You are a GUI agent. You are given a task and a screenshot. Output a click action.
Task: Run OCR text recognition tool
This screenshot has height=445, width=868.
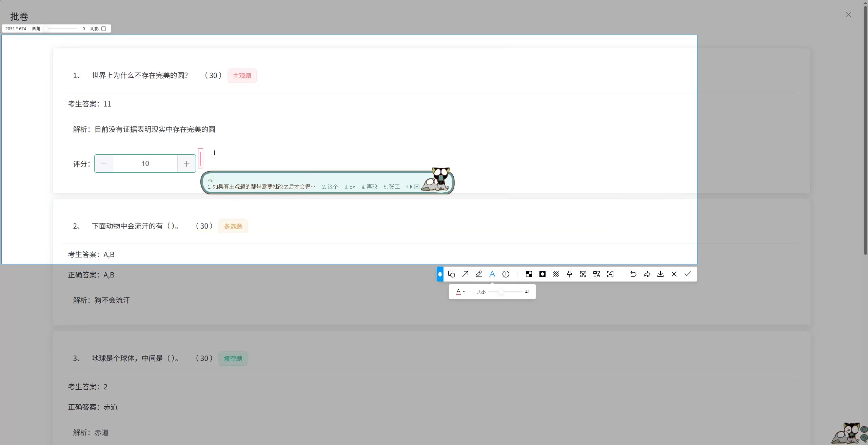click(x=610, y=274)
